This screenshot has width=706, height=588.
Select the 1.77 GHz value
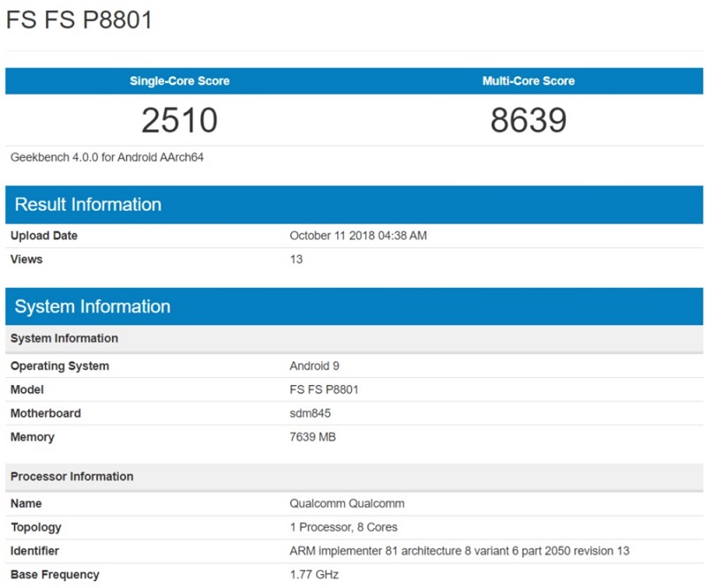(x=314, y=575)
